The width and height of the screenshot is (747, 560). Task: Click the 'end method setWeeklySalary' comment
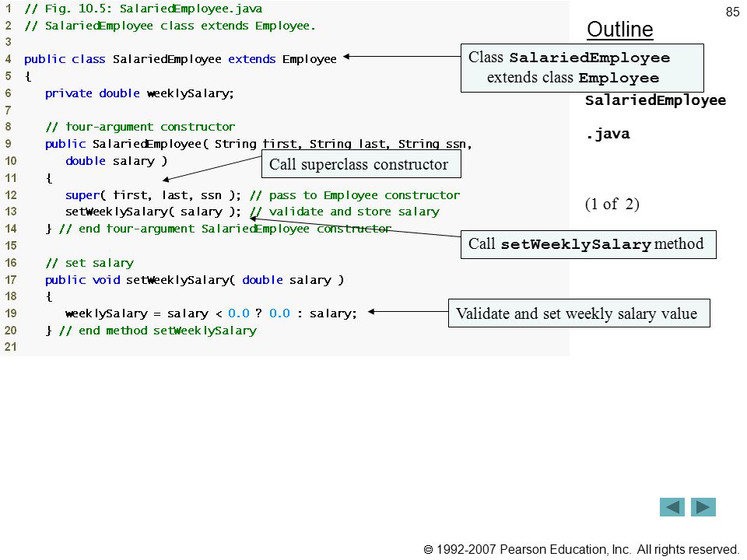158,331
